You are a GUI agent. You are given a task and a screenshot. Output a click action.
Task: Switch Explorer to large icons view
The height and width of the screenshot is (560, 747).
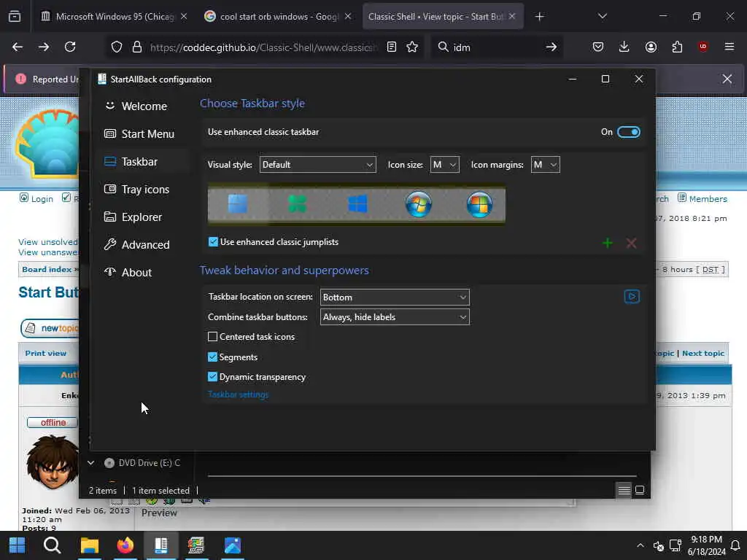[x=640, y=490]
